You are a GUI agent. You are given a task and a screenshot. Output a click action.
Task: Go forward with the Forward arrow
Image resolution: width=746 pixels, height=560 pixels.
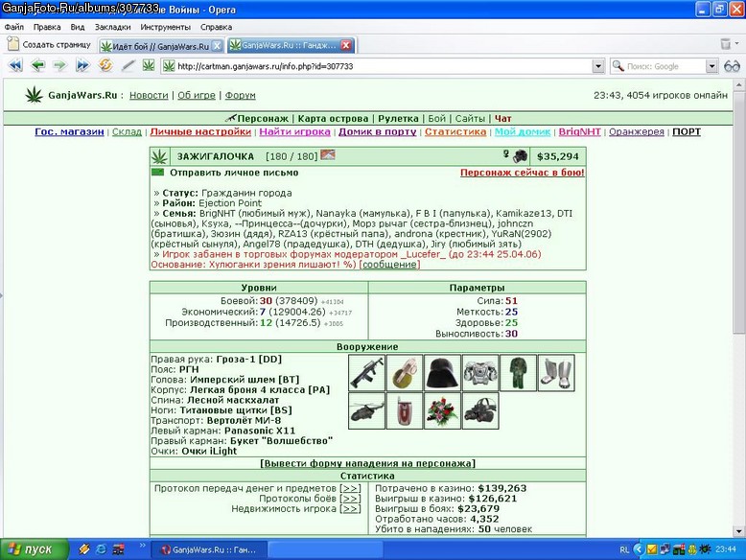point(60,65)
